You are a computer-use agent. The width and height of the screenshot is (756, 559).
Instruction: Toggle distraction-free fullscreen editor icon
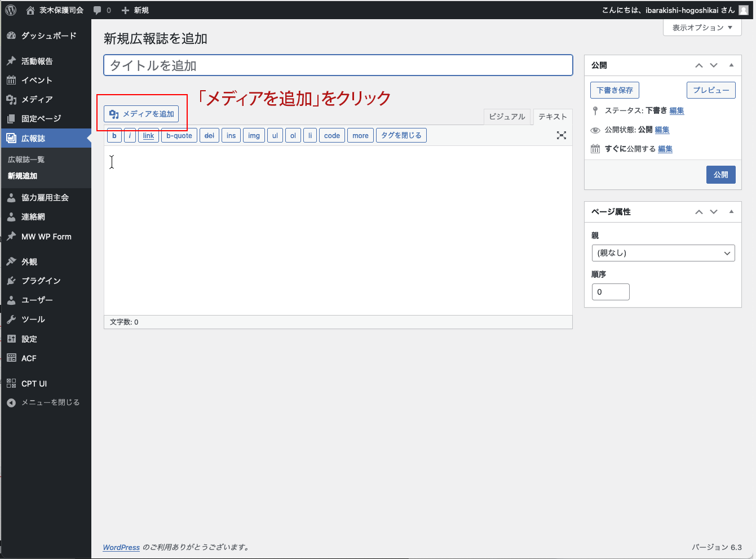562,135
